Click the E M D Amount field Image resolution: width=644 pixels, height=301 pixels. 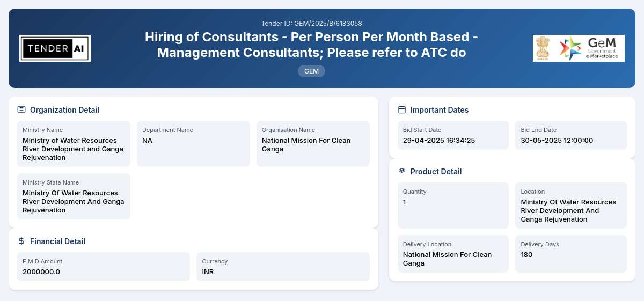[104, 267]
